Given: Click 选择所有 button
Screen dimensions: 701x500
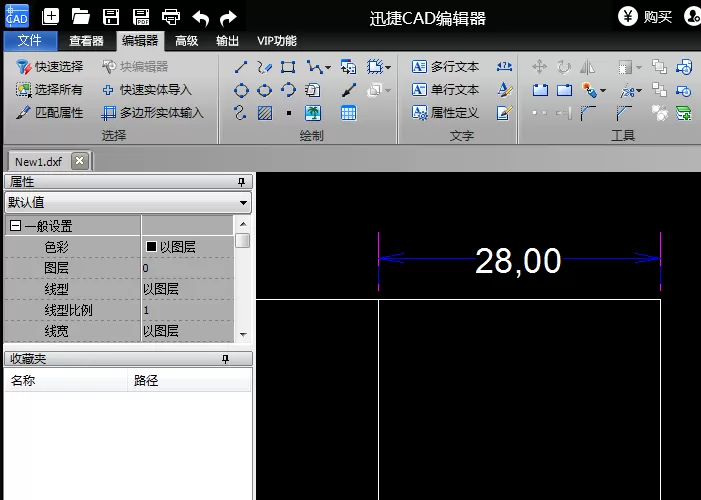Looking at the screenshot, I should click(49, 90).
